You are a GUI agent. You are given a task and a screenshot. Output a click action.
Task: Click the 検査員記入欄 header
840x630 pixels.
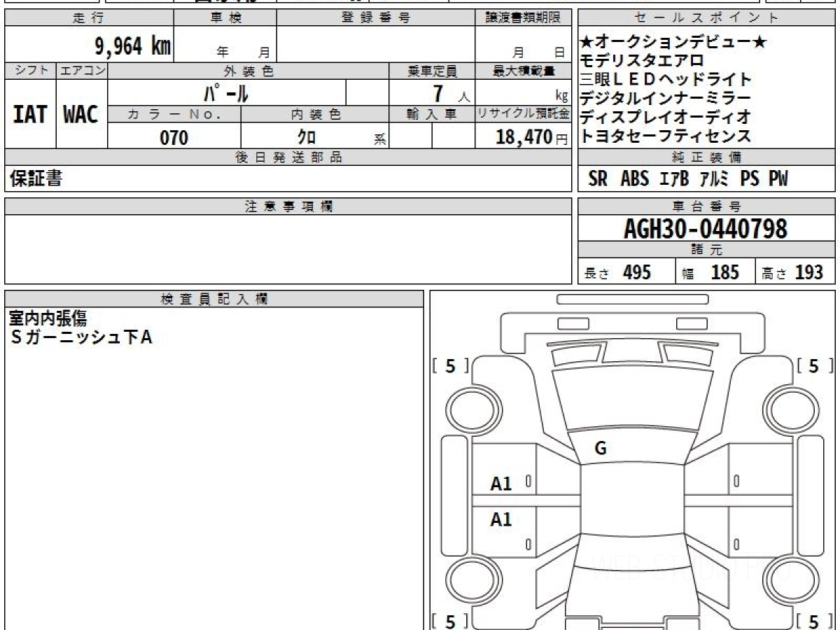(214, 298)
